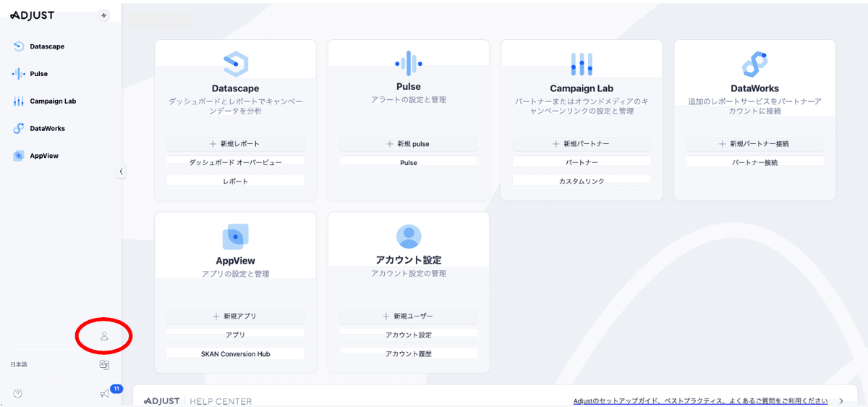Click the large AppView card icon
This screenshot has width=868, height=407.
pos(235,237)
